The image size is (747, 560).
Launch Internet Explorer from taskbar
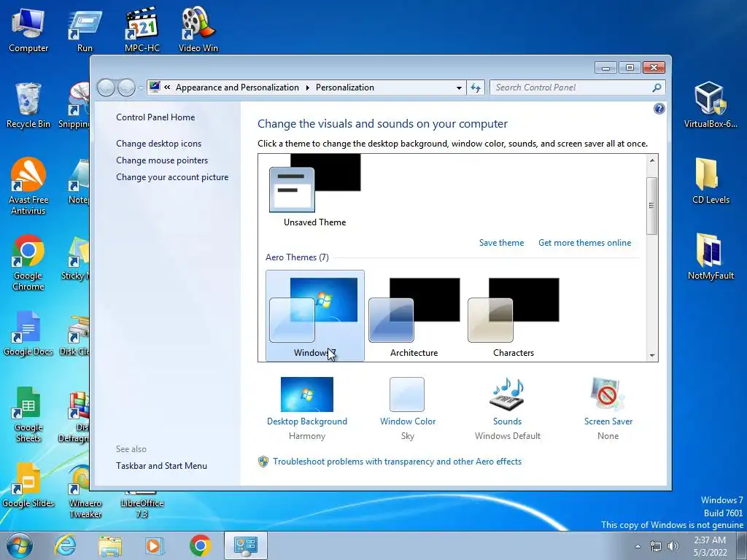click(65, 545)
